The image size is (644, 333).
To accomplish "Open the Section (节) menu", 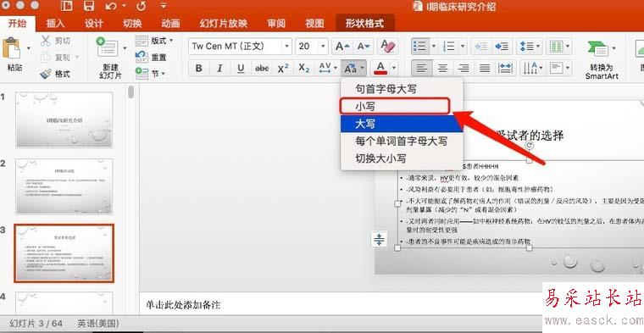I will [x=151, y=74].
